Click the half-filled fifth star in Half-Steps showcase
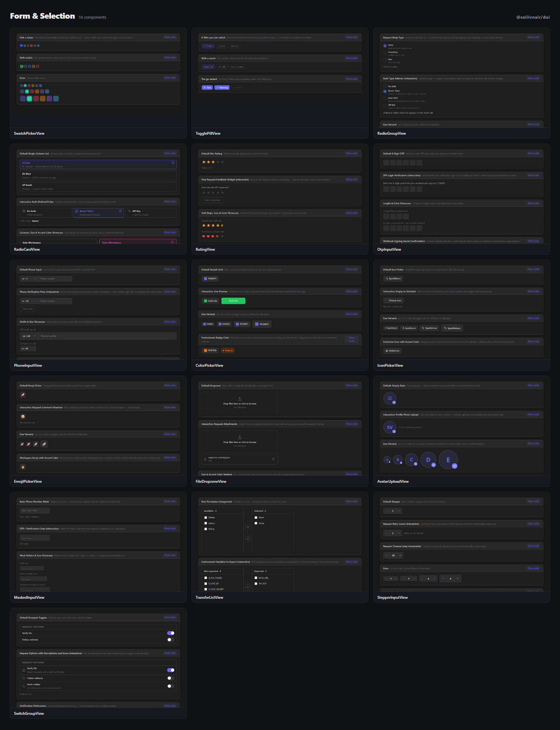Viewport: 560px width, 730px height. pos(222,226)
